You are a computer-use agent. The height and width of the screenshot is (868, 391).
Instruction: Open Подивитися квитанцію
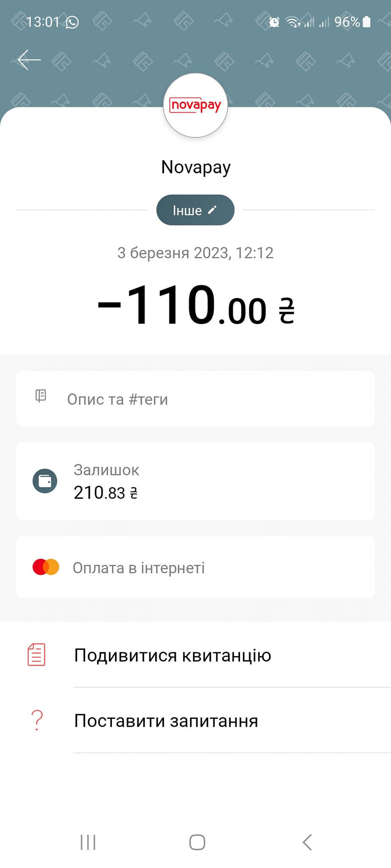[195, 655]
